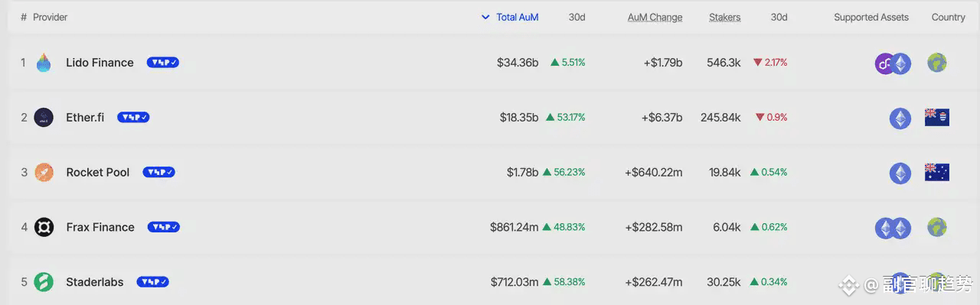The width and height of the screenshot is (980, 305).
Task: Open the Staderlabs provider link
Action: 95,282
